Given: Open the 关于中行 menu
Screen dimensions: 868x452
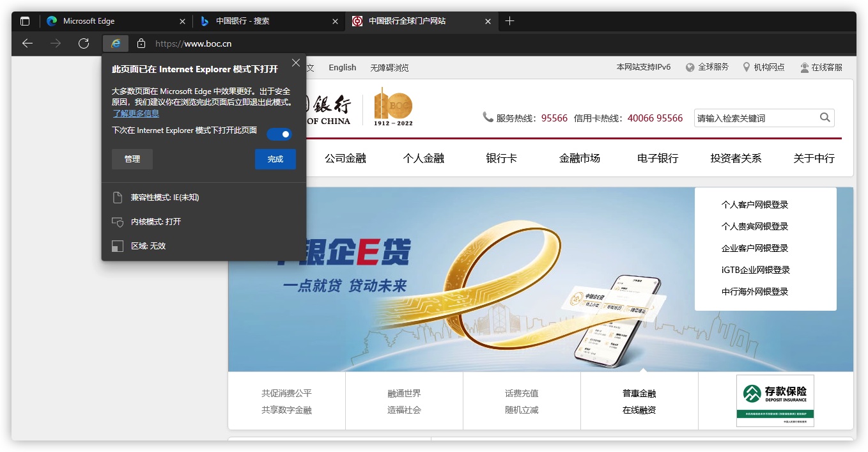Looking at the screenshot, I should [x=814, y=159].
